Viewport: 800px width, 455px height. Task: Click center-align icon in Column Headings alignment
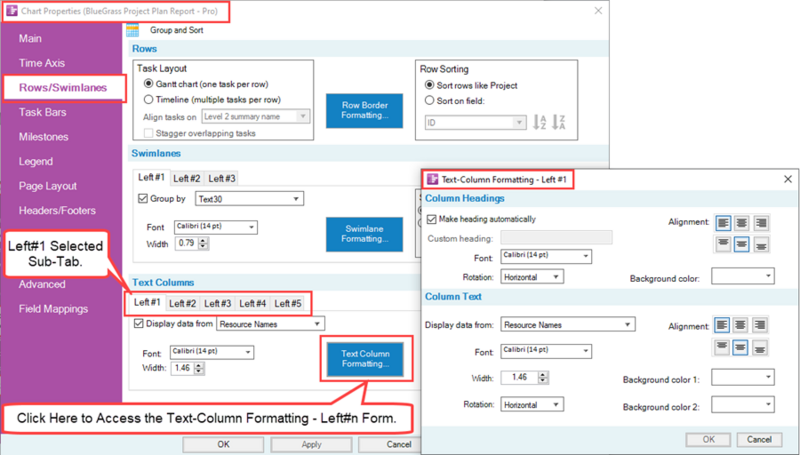coord(742,223)
